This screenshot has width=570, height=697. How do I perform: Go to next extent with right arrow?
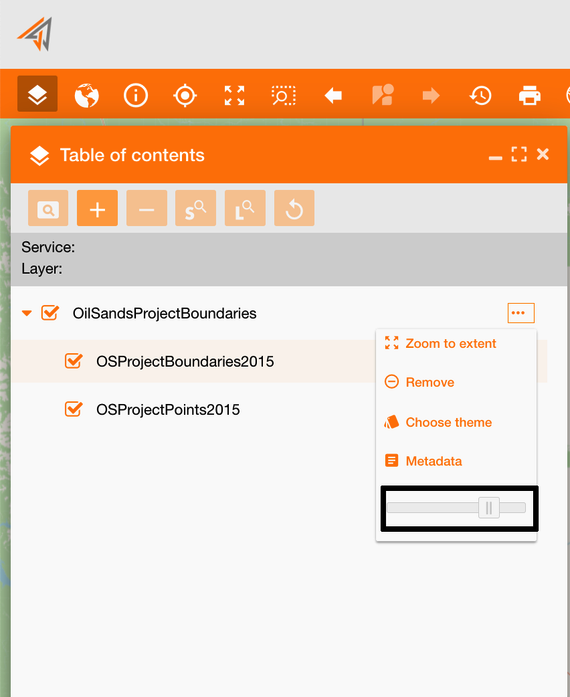431,95
